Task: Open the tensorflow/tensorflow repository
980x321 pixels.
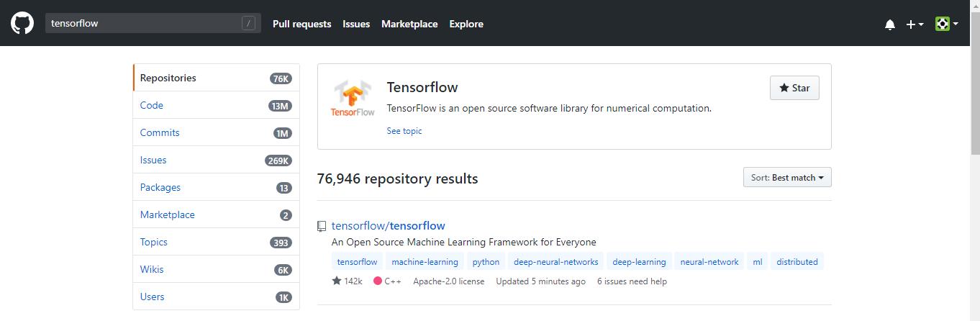Action: pos(389,226)
